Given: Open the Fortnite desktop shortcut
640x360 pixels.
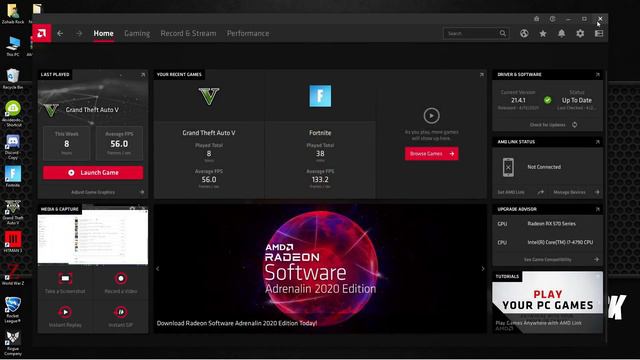Looking at the screenshot, I should point(13,177).
